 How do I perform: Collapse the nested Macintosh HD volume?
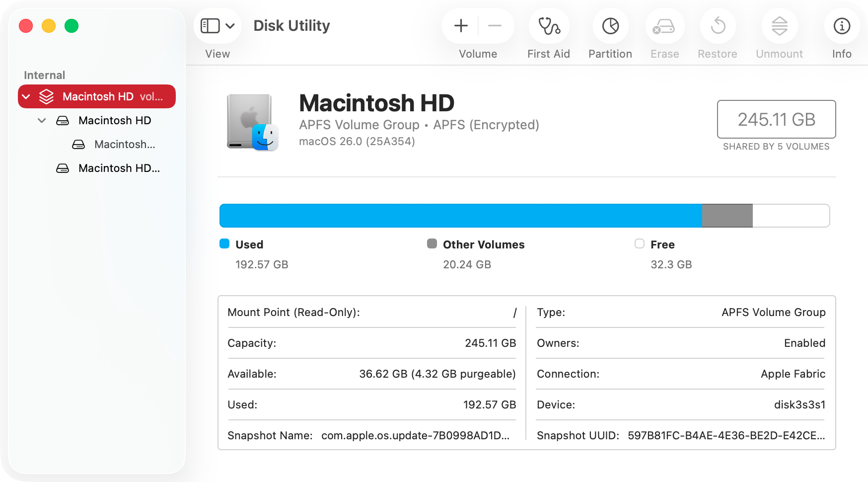[42, 120]
